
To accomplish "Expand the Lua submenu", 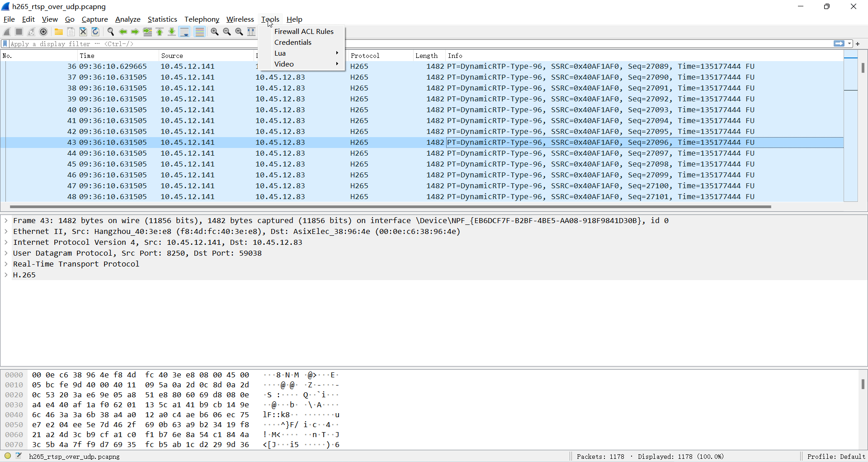I will (302, 53).
